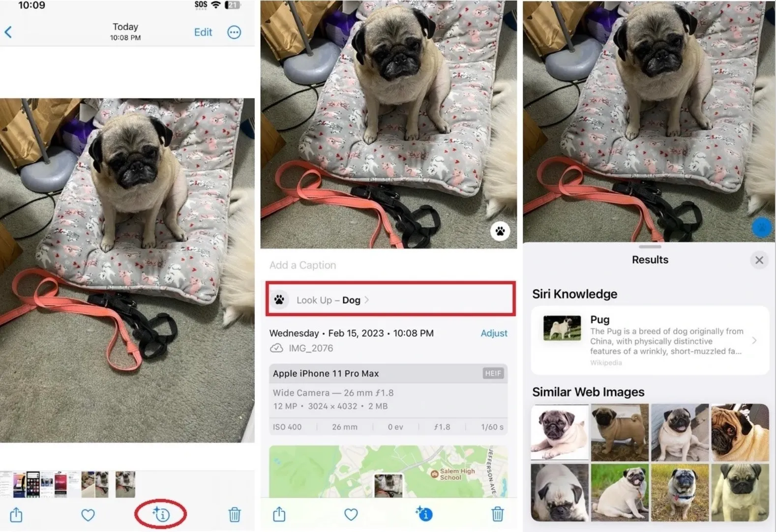Screen dimensions: 776x532
Task: Favorite the photo with left heart icon
Action: point(88,515)
